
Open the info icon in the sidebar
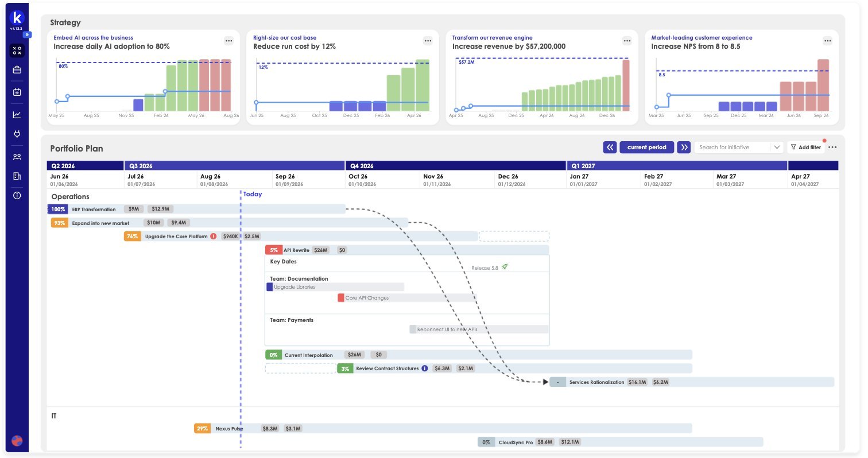[x=17, y=195]
